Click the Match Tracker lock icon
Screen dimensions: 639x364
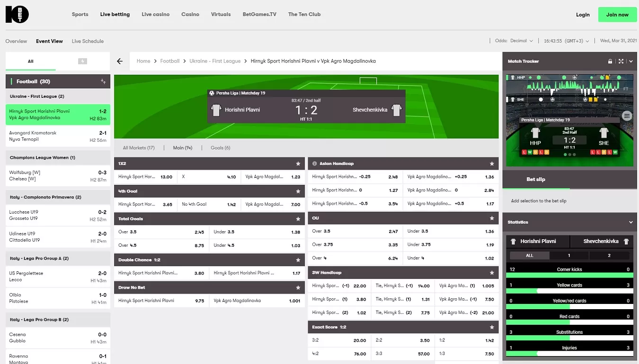point(610,61)
